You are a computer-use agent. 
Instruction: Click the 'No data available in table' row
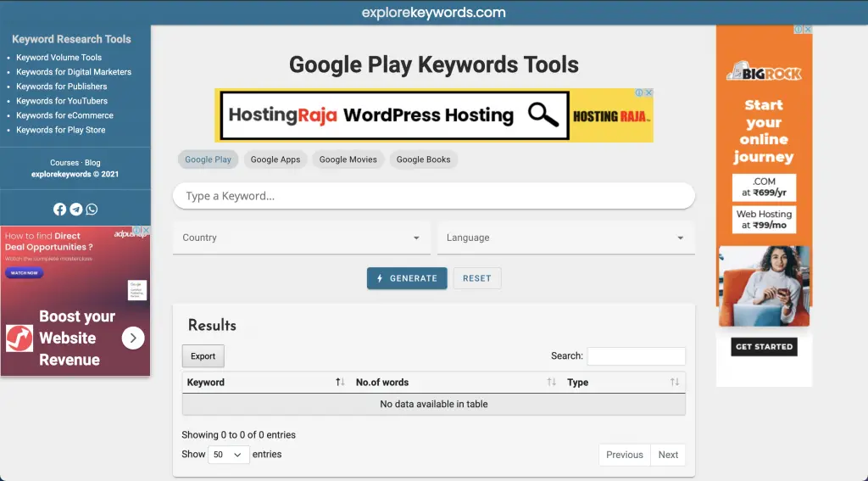[433, 404]
